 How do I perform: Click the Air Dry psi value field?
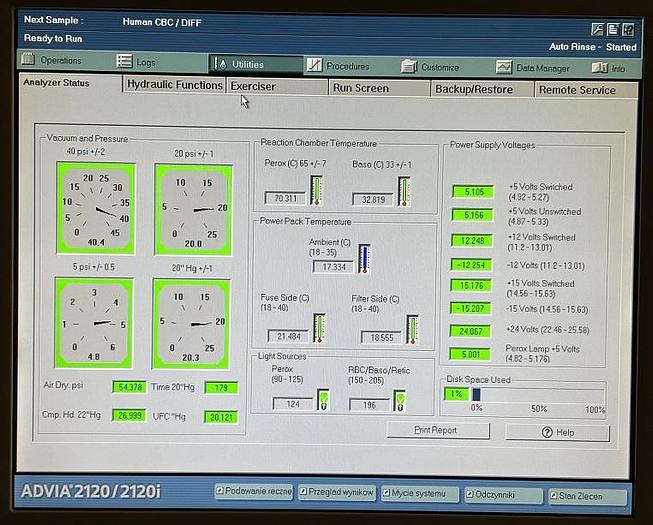point(130,386)
